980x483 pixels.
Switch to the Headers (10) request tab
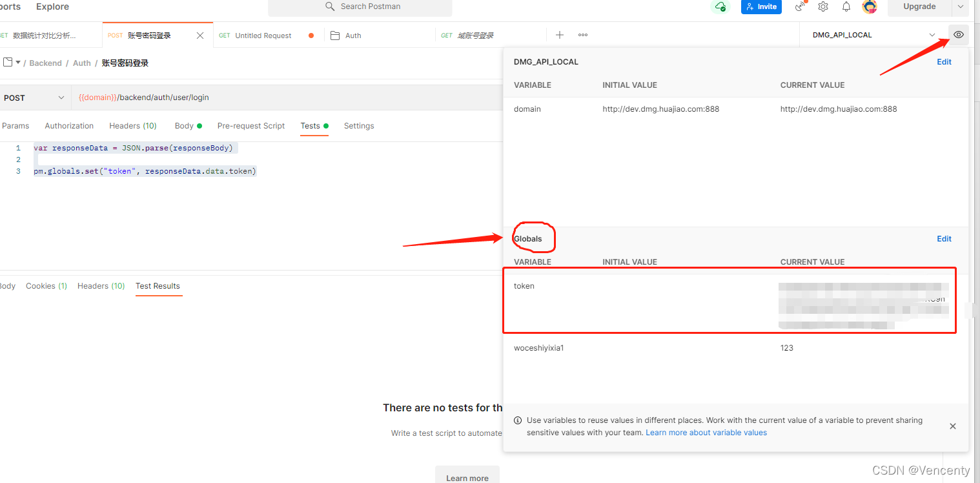tap(133, 126)
